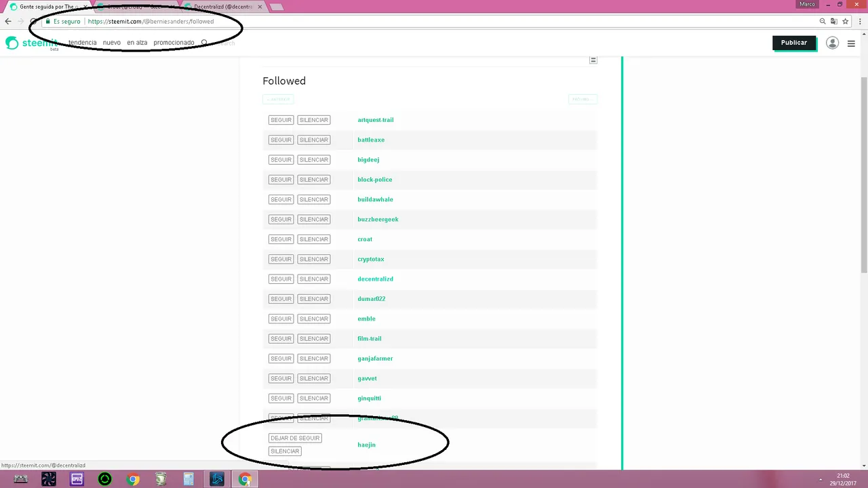This screenshot has height=488, width=868.
Task: Open the block-police profile link
Action: [x=375, y=180]
